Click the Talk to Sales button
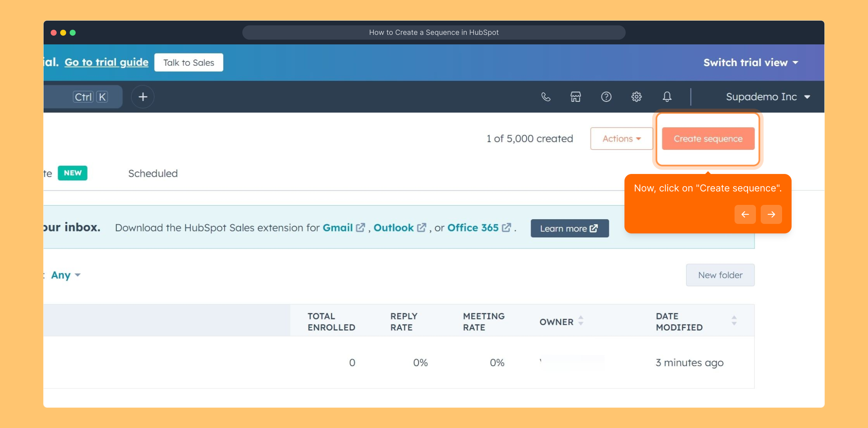The image size is (868, 428). 188,63
